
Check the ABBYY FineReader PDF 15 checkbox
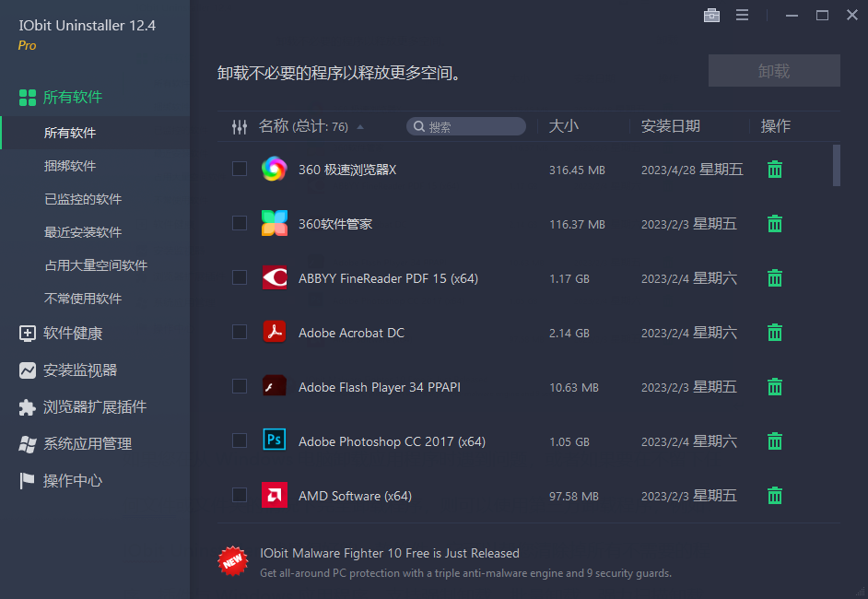coord(240,277)
